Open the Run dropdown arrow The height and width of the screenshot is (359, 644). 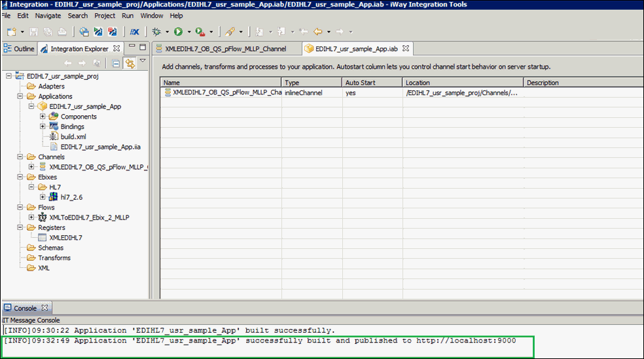coord(189,31)
